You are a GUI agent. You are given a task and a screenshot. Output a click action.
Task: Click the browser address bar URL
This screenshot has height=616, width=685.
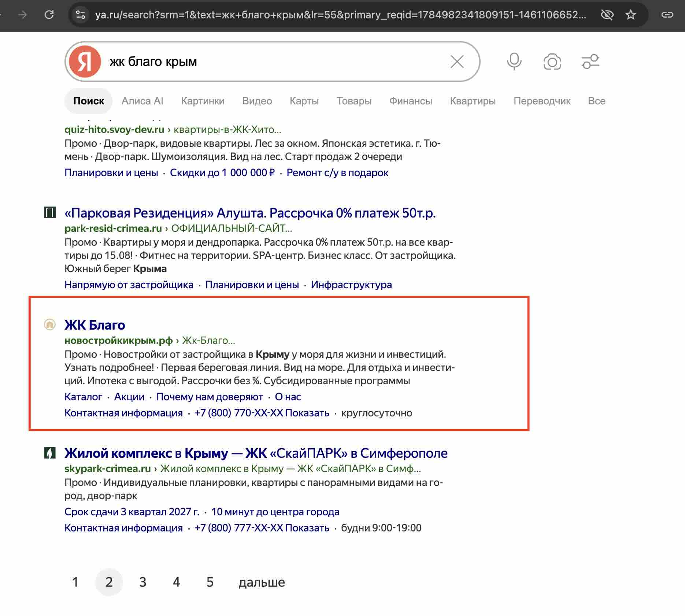coord(341,15)
